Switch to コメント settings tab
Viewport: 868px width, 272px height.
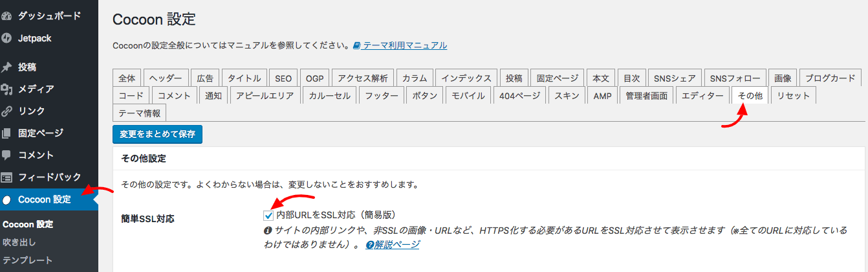pyautogui.click(x=174, y=96)
